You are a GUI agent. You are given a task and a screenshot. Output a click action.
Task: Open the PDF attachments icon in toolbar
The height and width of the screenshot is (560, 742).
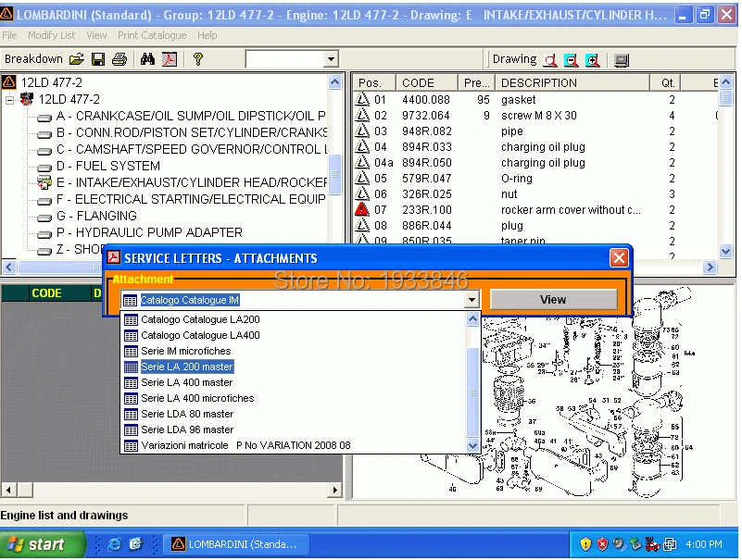point(170,59)
